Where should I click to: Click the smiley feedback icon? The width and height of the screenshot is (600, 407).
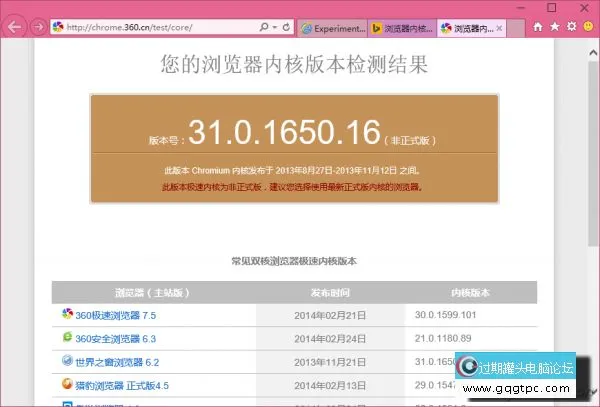click(x=589, y=26)
